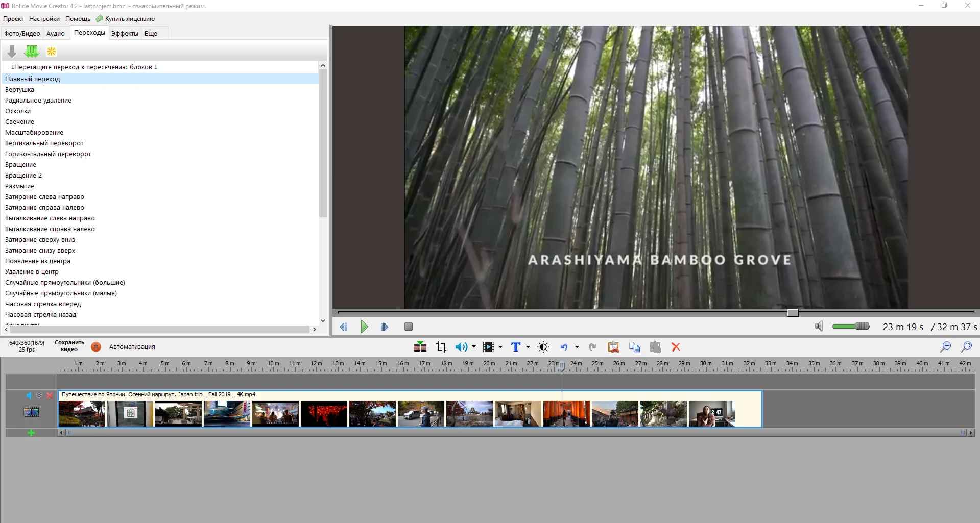980x523 pixels.
Task: Click the blue undo arrow
Action: click(564, 347)
